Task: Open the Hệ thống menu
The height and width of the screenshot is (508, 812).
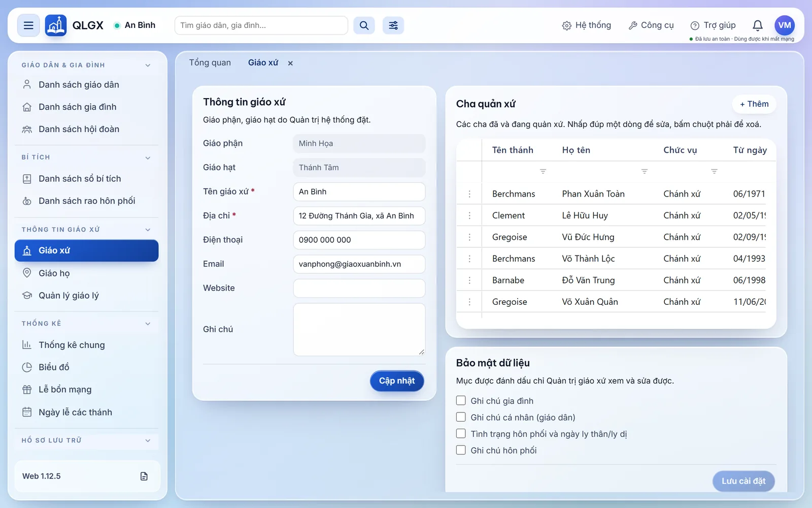Action: pos(587,25)
